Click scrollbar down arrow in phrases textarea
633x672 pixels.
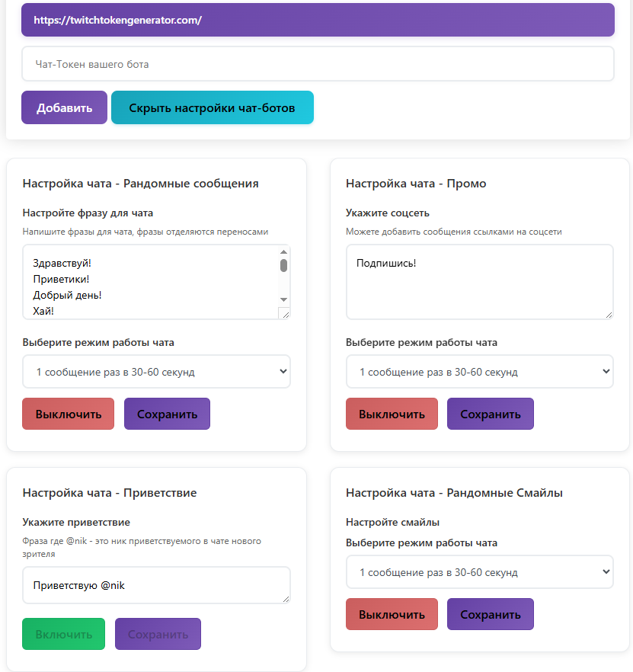click(283, 299)
